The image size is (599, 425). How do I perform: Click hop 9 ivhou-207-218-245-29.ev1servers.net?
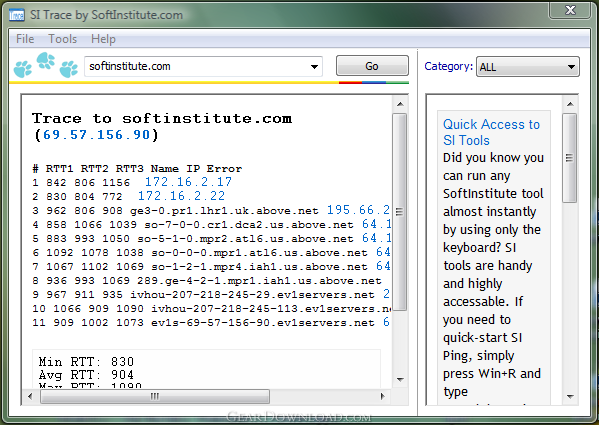tap(252, 295)
